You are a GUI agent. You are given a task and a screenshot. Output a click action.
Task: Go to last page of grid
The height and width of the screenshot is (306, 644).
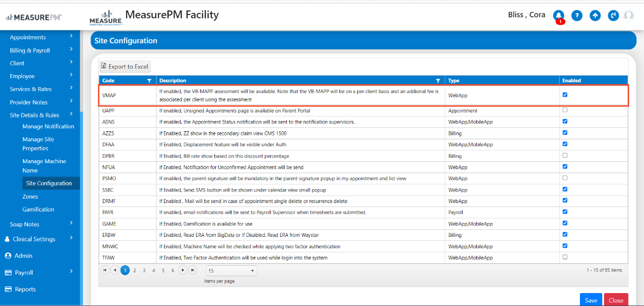[193, 270]
